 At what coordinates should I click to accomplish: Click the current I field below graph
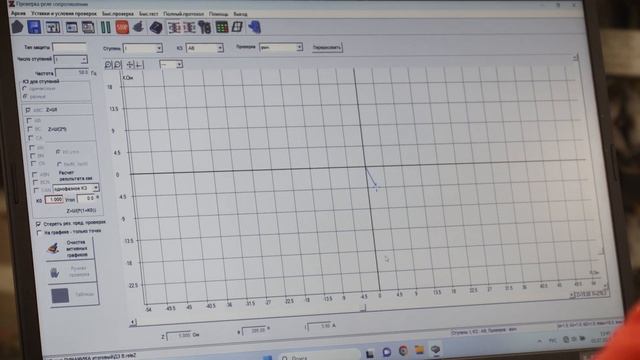point(320,326)
